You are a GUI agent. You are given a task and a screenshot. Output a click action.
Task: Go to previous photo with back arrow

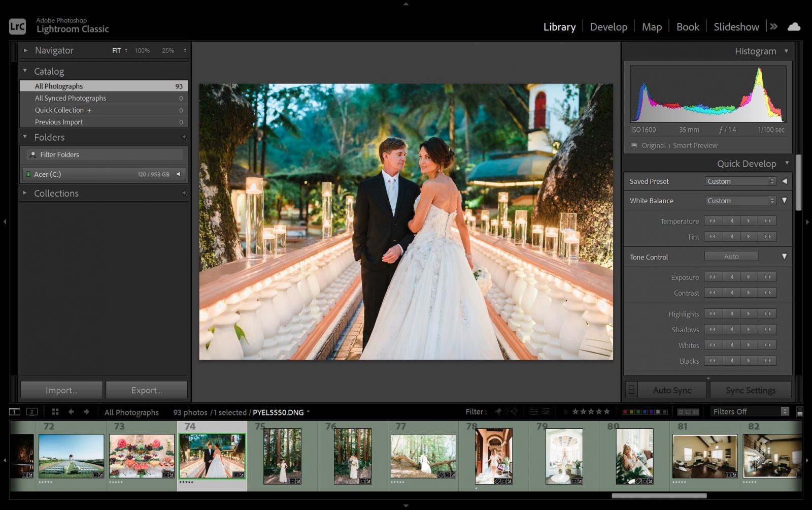coord(71,412)
